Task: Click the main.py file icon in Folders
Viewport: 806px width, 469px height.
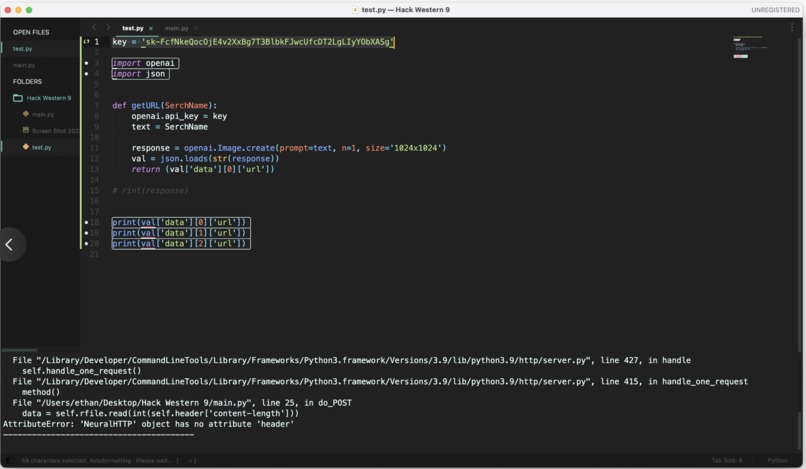Action: click(26, 114)
